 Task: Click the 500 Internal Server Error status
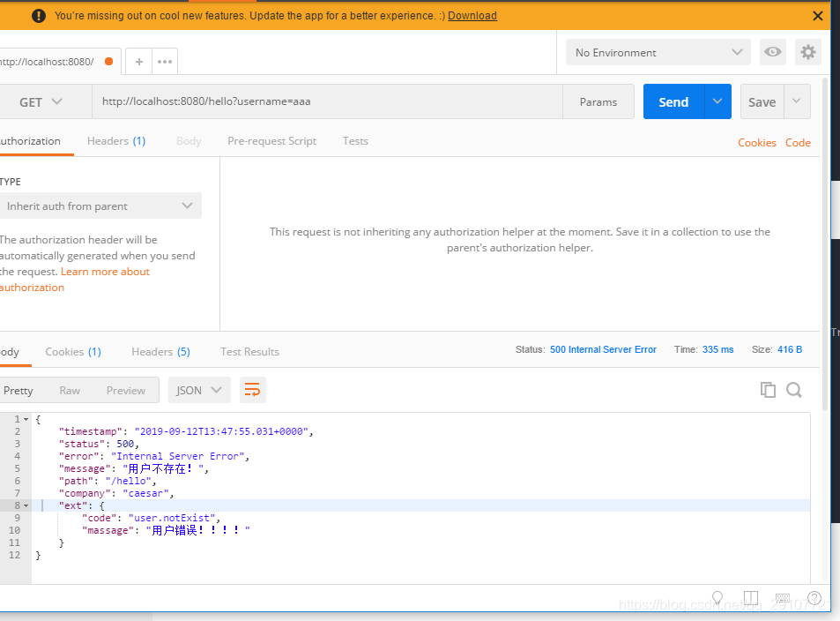click(603, 349)
